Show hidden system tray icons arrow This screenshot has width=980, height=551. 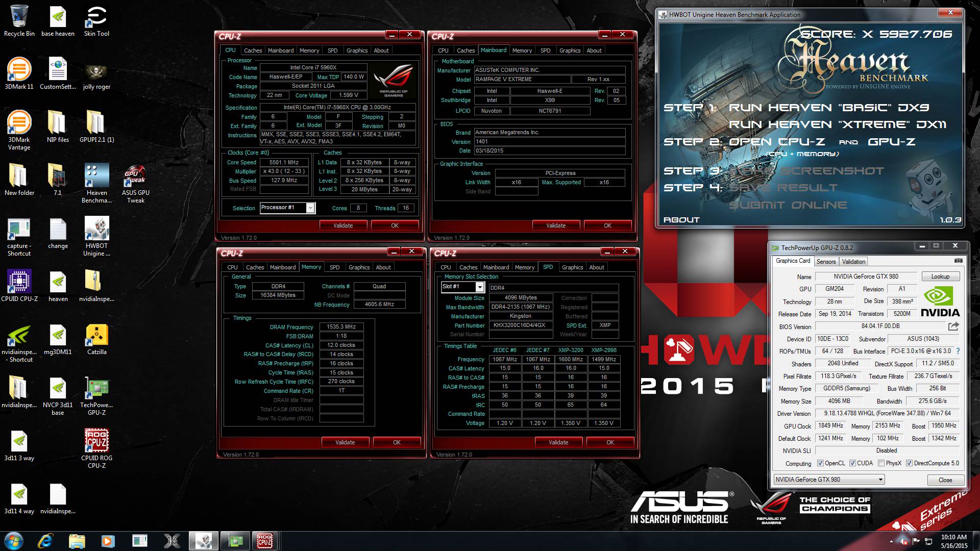(x=892, y=541)
